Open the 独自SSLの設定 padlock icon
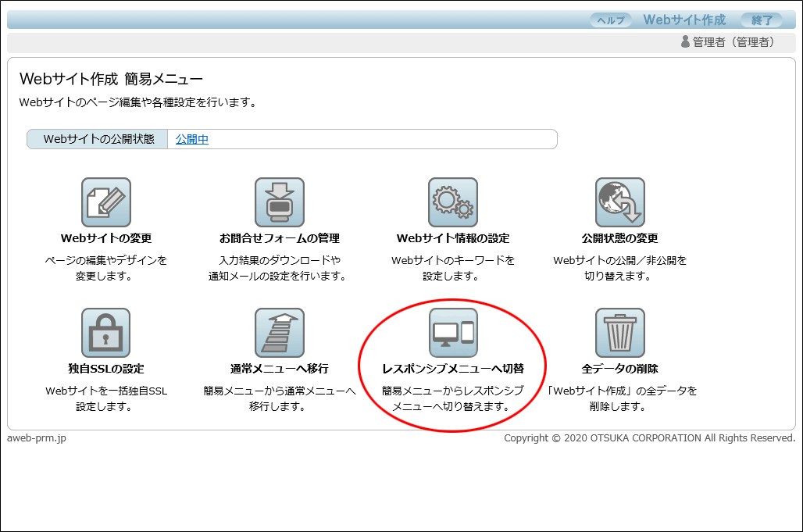 point(106,333)
